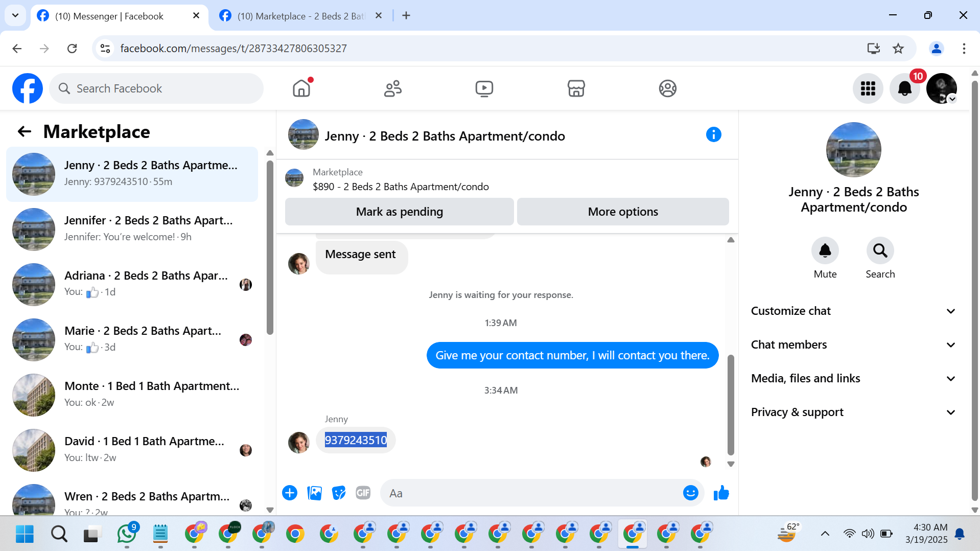This screenshot has width=980, height=551.
Task: Open the Facebook logo home link
Action: (x=28, y=88)
